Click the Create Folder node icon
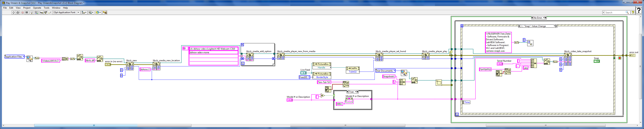644x129 pixels. (439, 83)
